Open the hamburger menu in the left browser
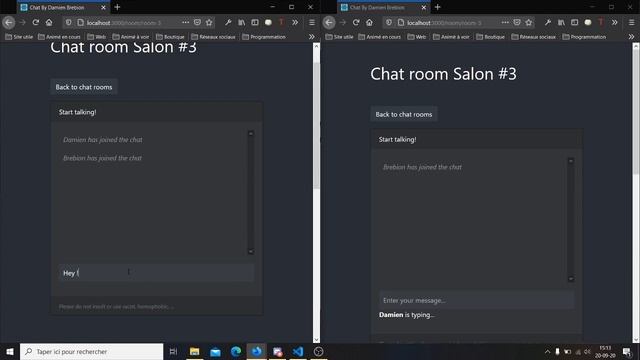 coord(312,22)
